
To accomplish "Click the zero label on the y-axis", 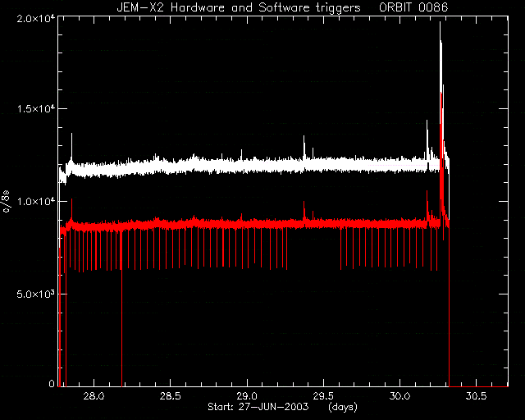I will pyautogui.click(x=52, y=383).
